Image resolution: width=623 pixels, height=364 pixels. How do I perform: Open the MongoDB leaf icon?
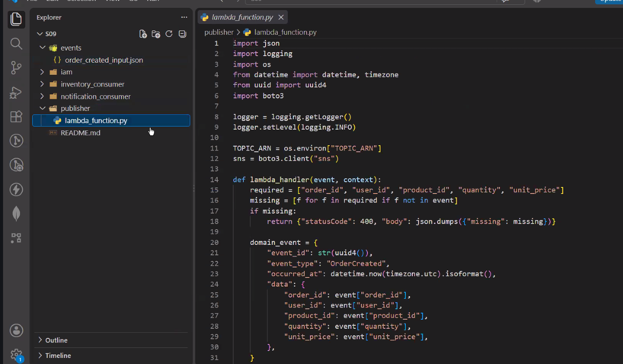[16, 214]
